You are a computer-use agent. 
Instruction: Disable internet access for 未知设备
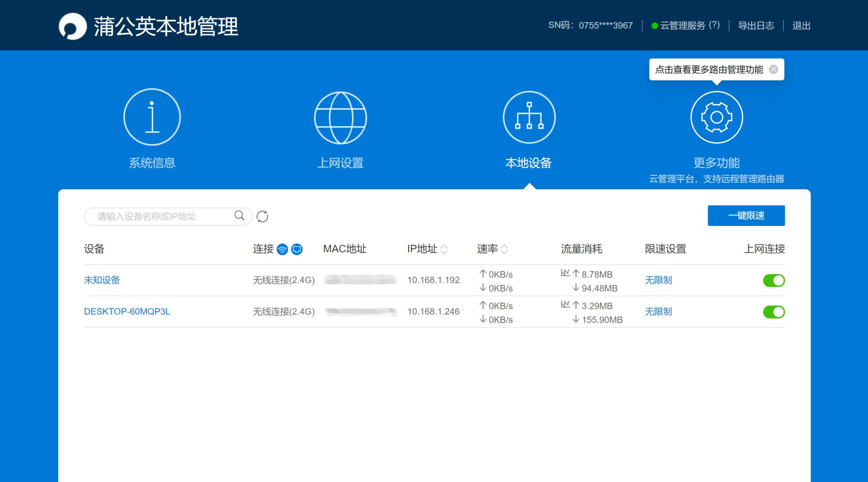[x=774, y=281]
